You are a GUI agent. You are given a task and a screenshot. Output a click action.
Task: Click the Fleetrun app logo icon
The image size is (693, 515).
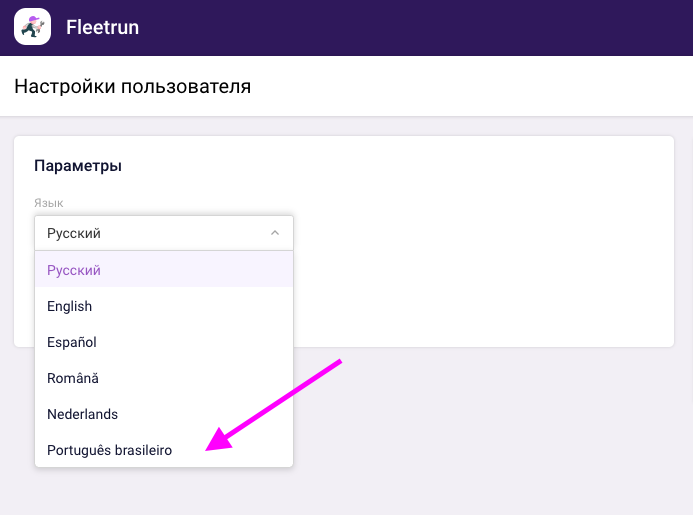(x=32, y=27)
